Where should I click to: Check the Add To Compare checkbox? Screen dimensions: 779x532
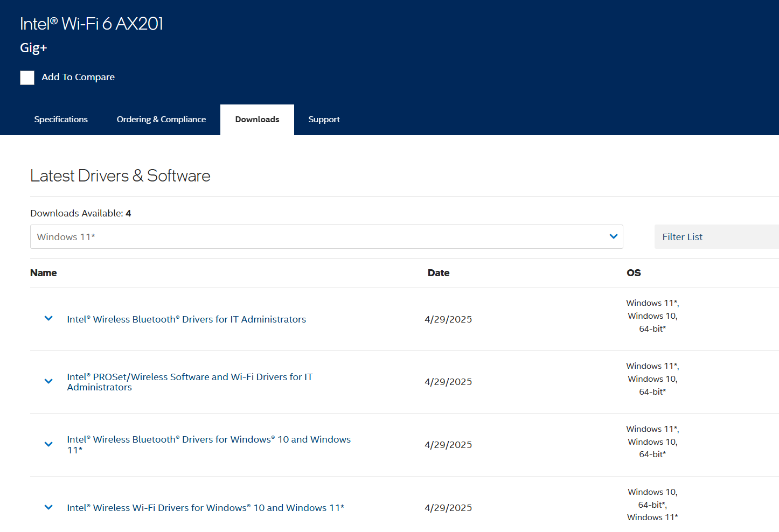tap(27, 78)
